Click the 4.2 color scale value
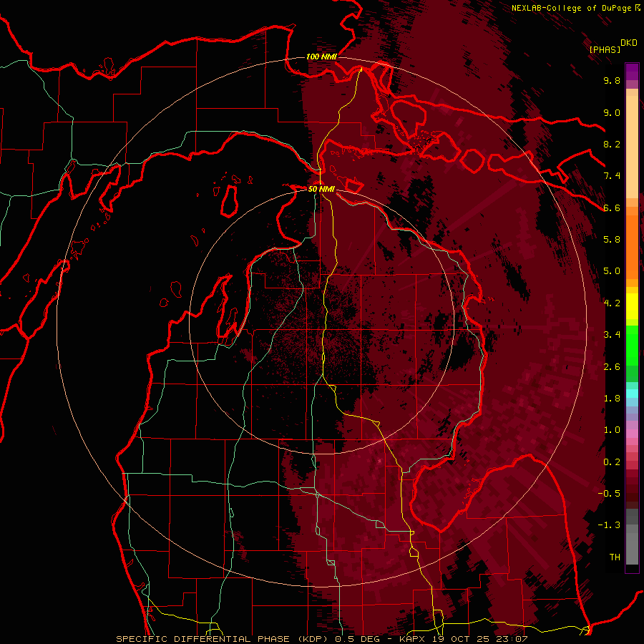Screen dimensions: 644x644 [612, 303]
